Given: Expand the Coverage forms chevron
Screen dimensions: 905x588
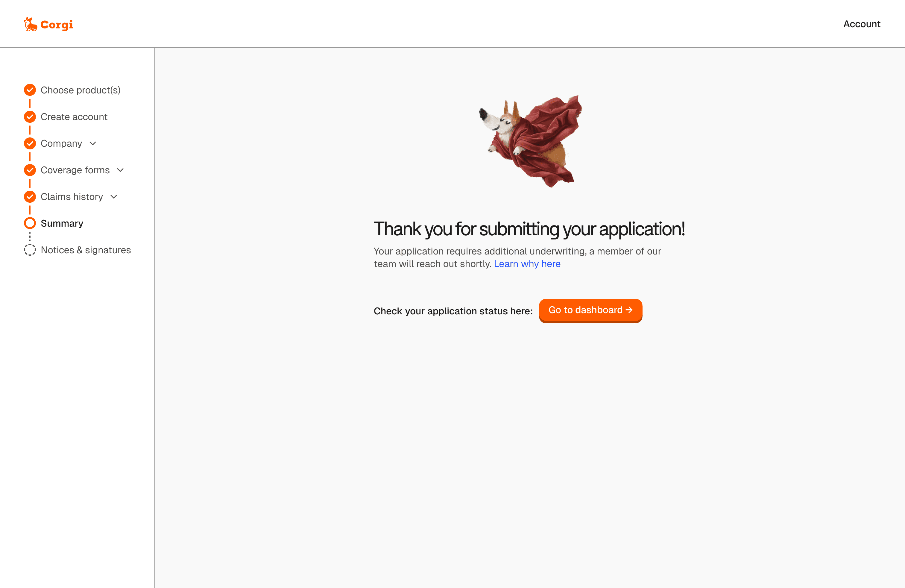Looking at the screenshot, I should click(121, 170).
